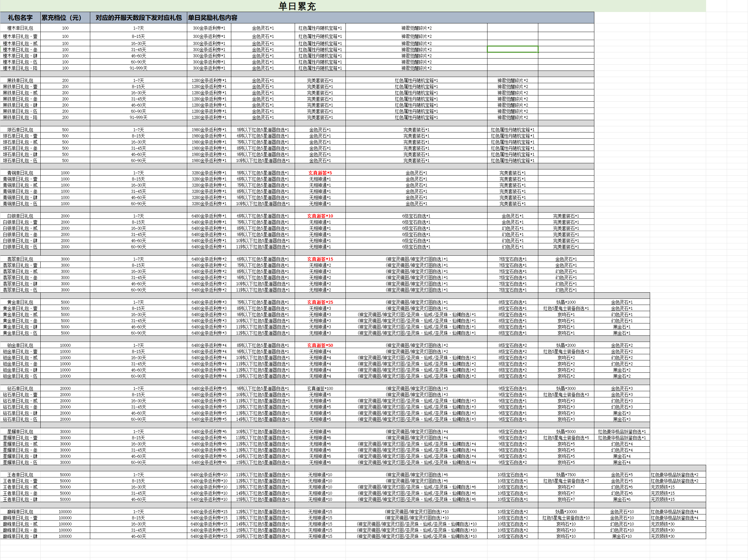Select 100000 in 巅峰单日礼包·叁 row
Screen dimensions: 748x560
click(x=65, y=530)
